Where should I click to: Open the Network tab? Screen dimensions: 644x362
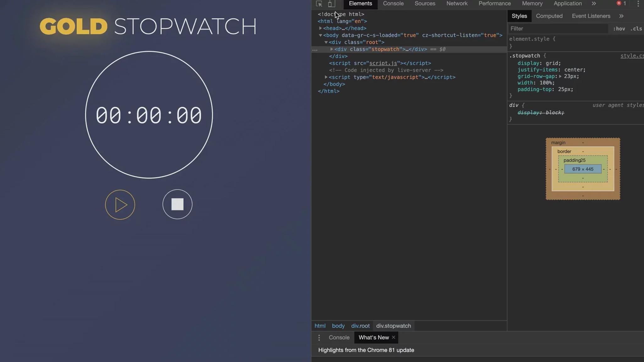(x=457, y=3)
